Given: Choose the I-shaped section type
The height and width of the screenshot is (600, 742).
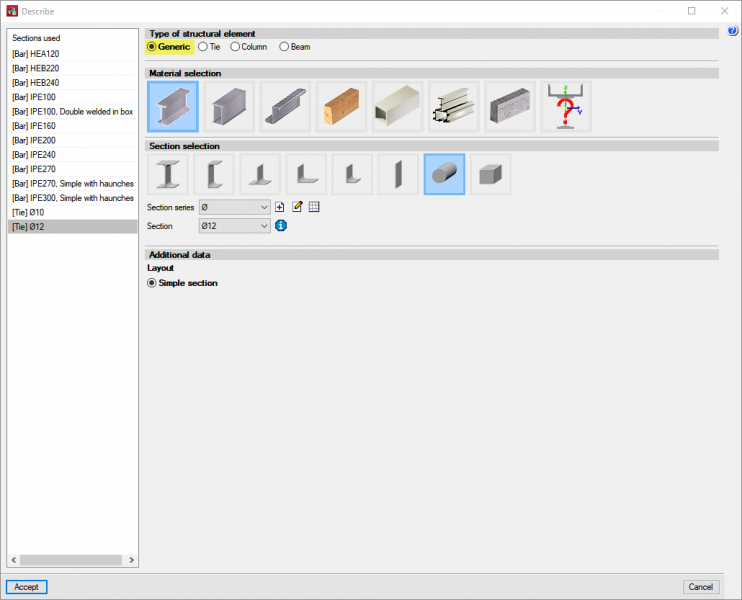Looking at the screenshot, I should click(167, 174).
